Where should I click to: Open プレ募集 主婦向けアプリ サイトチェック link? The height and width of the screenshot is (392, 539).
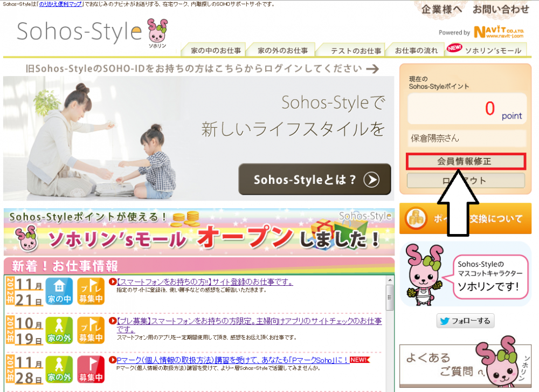(x=249, y=325)
